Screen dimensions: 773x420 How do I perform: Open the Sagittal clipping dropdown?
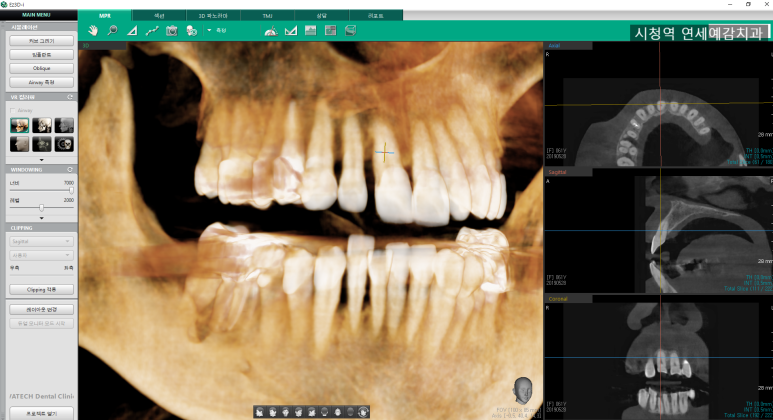tap(41, 241)
